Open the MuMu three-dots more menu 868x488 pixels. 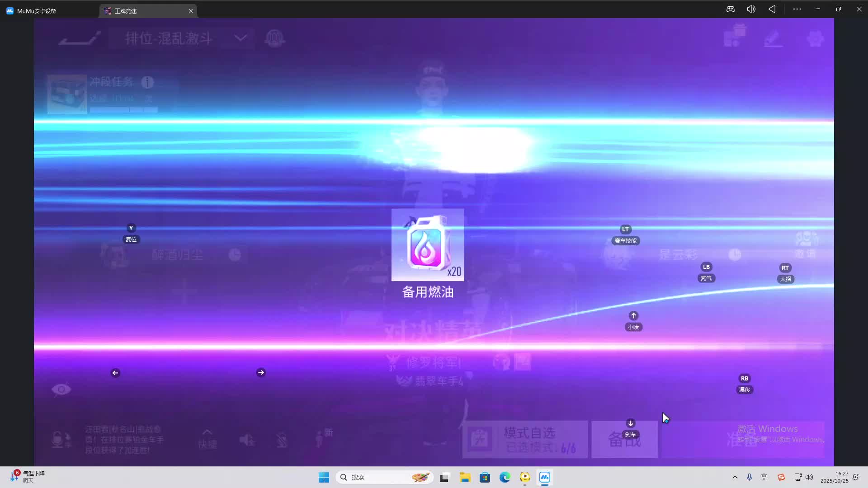click(797, 9)
